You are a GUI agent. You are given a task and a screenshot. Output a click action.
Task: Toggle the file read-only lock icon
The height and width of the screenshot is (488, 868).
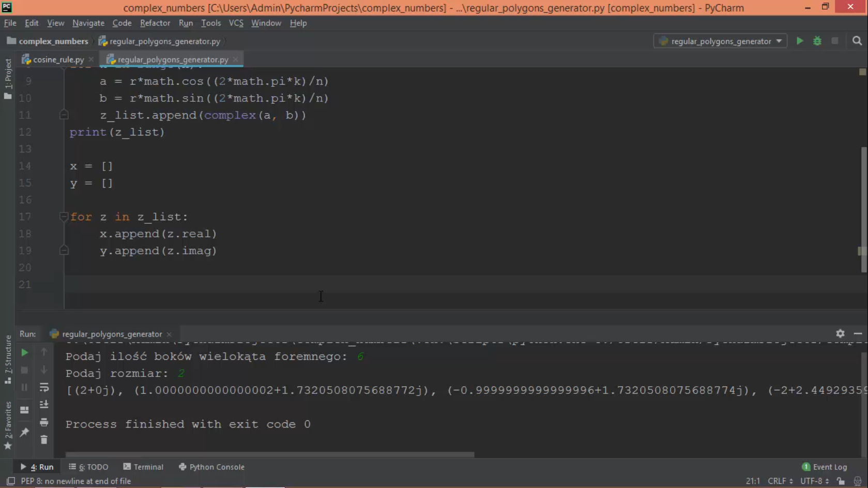click(841, 481)
